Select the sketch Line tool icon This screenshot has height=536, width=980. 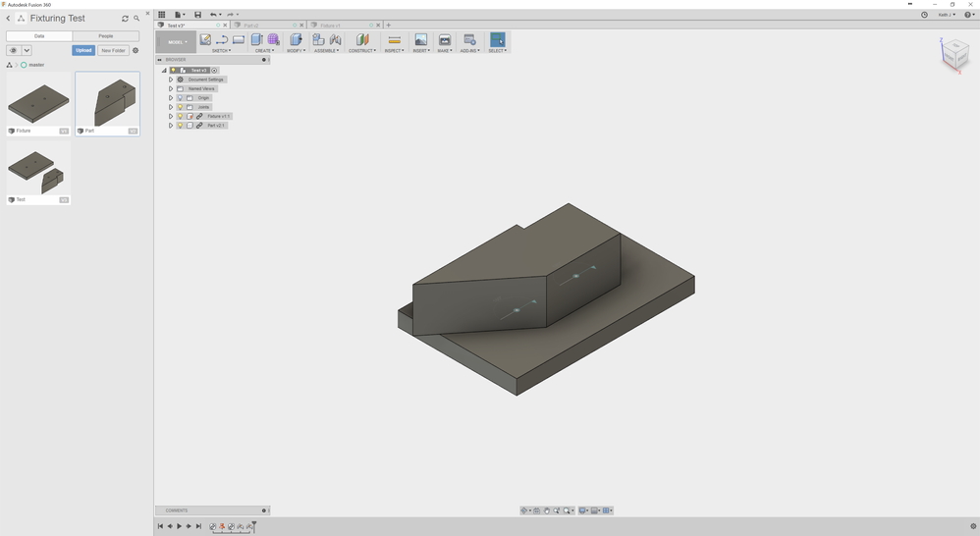pos(221,39)
